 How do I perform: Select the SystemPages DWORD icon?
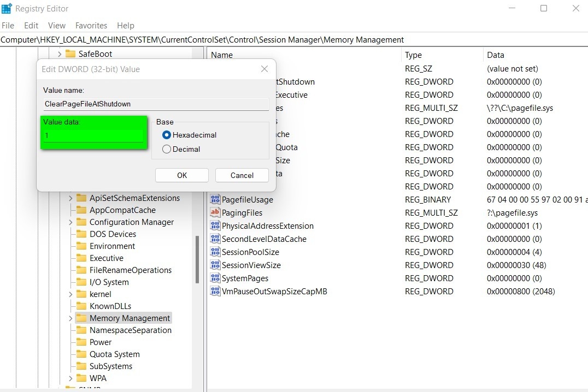(215, 278)
